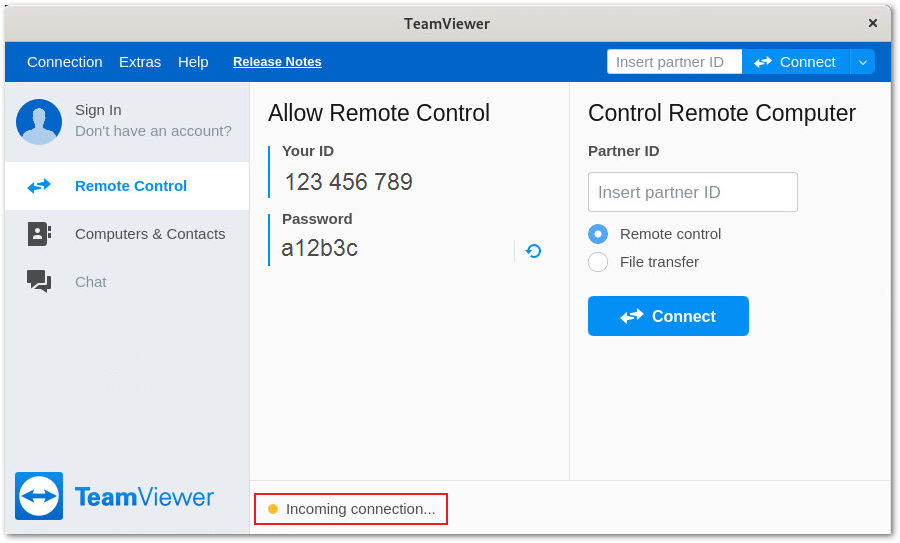The image size is (900, 543).
Task: Click the Sign In link
Action: click(98, 110)
